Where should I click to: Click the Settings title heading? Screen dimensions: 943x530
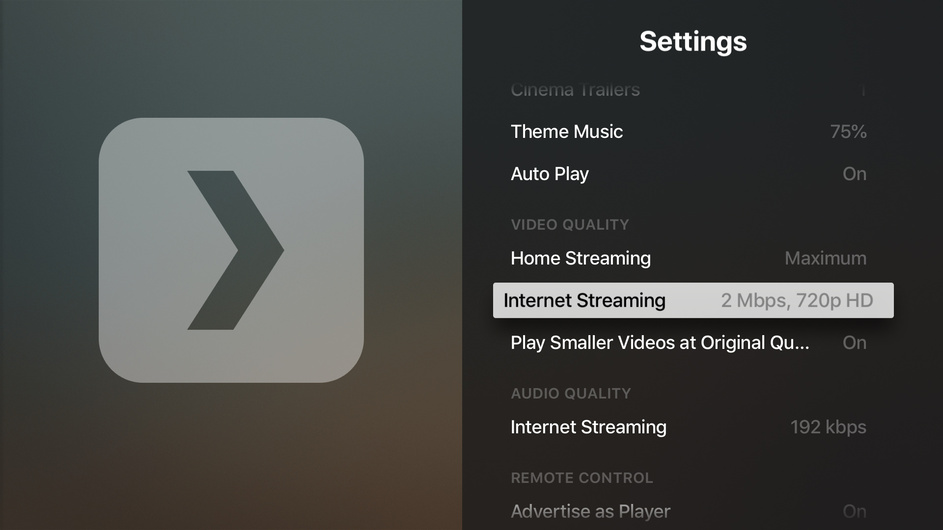pos(692,41)
